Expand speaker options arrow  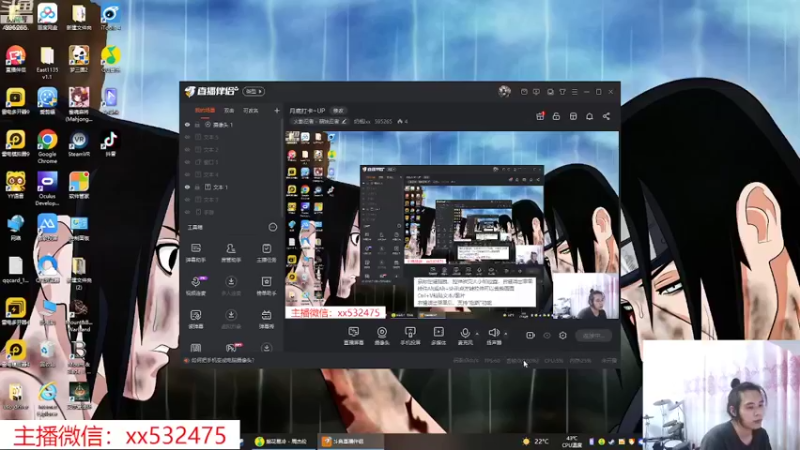tap(506, 334)
